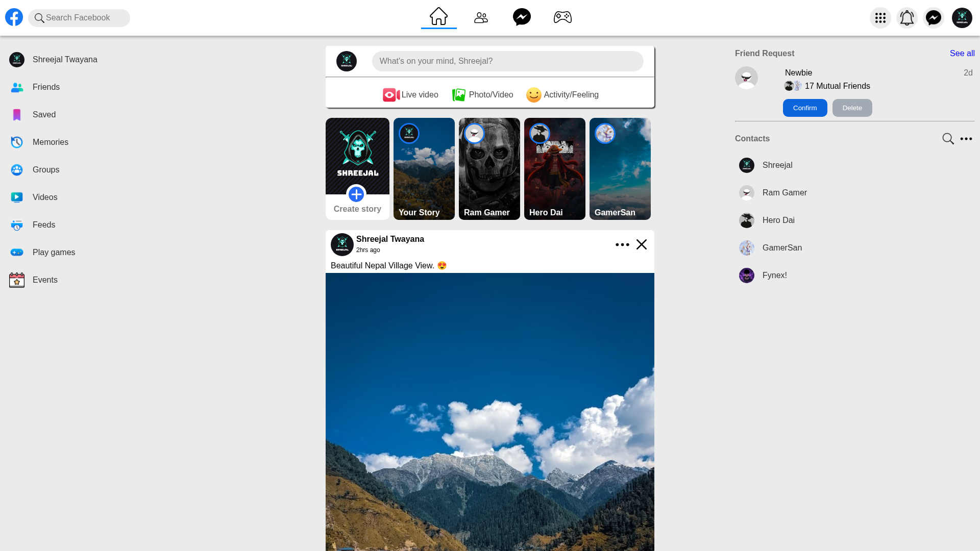Image resolution: width=980 pixels, height=551 pixels.
Task: Open Videos in left sidebar
Action: (33, 197)
